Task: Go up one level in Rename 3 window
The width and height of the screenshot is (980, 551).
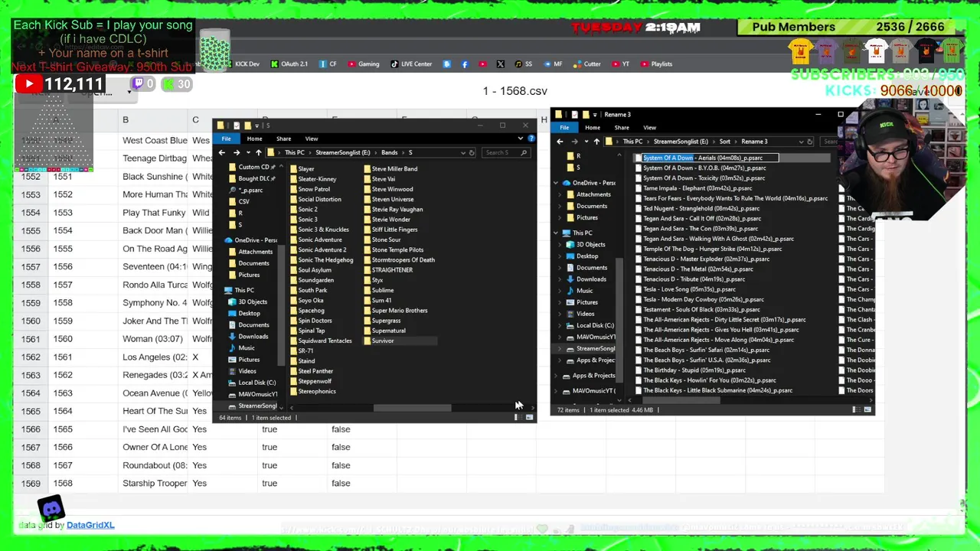Action: point(596,142)
